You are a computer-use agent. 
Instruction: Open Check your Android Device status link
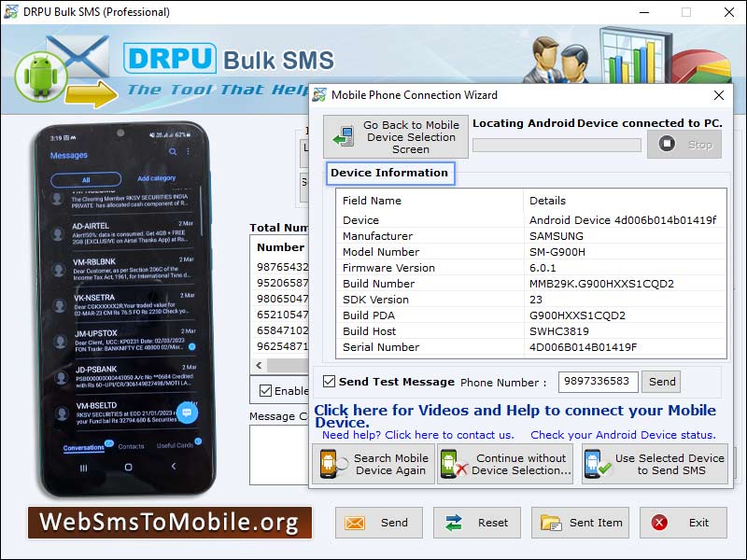tap(623, 435)
